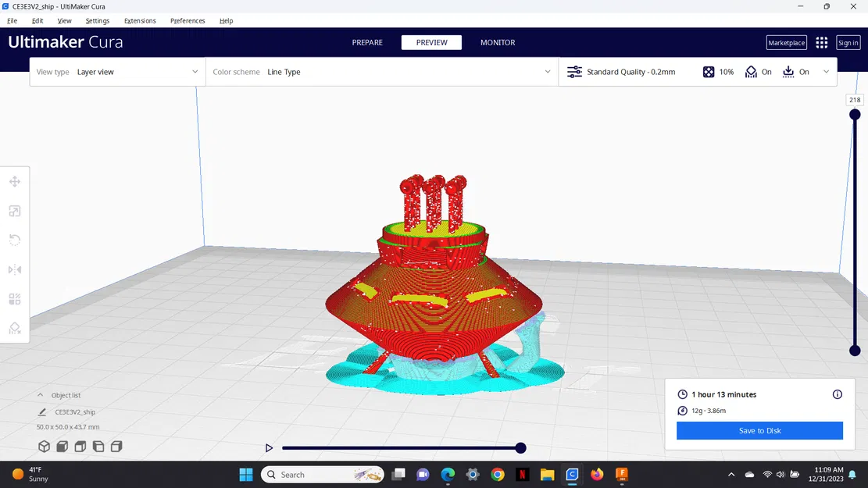868x488 pixels.
Task: Switch to right side view icon
Action: [116, 446]
